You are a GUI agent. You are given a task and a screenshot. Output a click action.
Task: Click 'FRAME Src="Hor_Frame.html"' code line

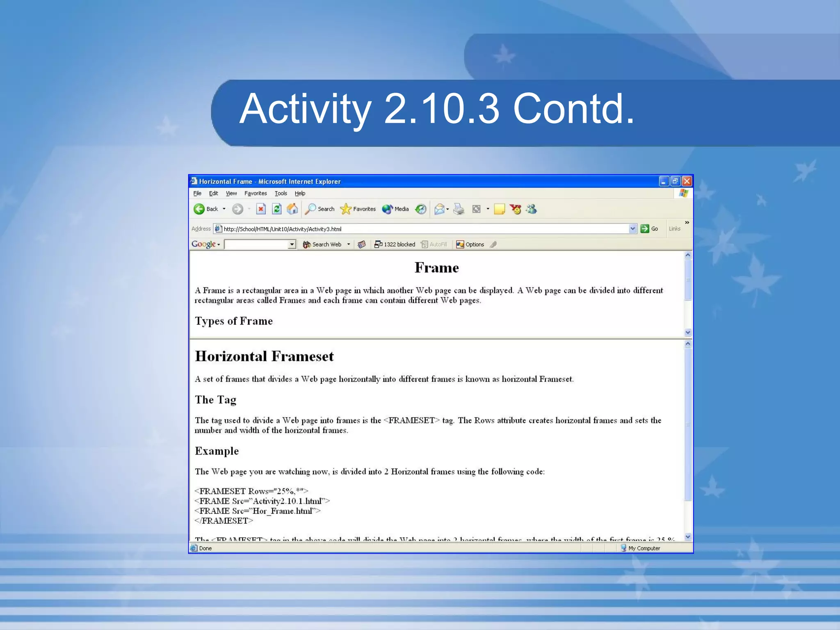[258, 511]
